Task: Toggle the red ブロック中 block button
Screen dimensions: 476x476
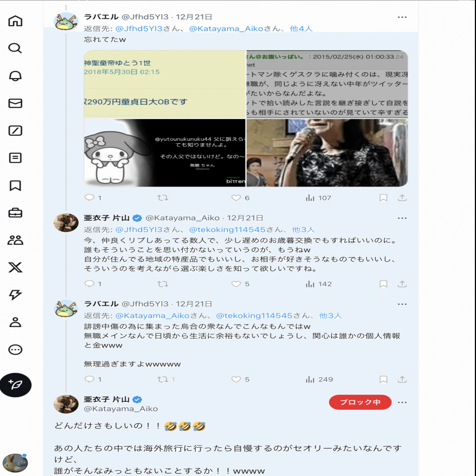Action: point(360,402)
